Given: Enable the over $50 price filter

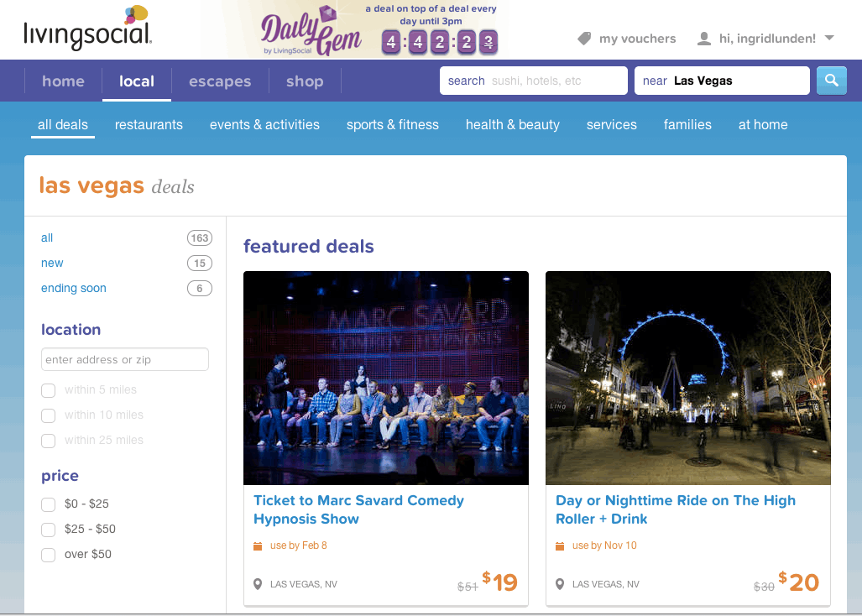Looking at the screenshot, I should coord(49,555).
